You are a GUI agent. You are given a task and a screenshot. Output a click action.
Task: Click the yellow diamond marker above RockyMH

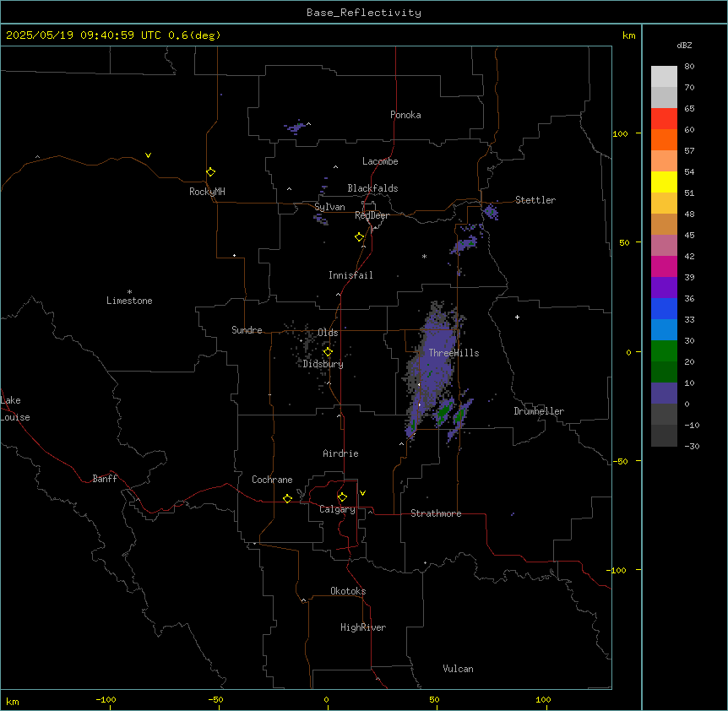[211, 172]
